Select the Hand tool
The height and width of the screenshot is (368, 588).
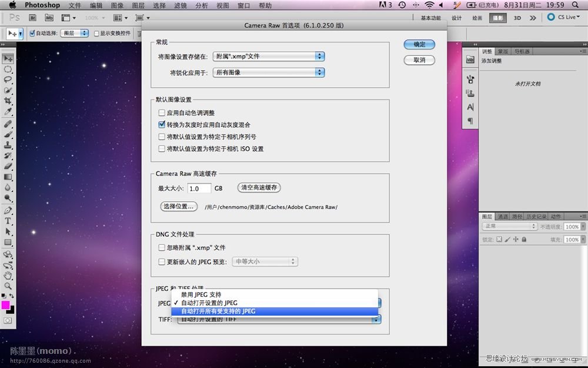tap(8, 276)
